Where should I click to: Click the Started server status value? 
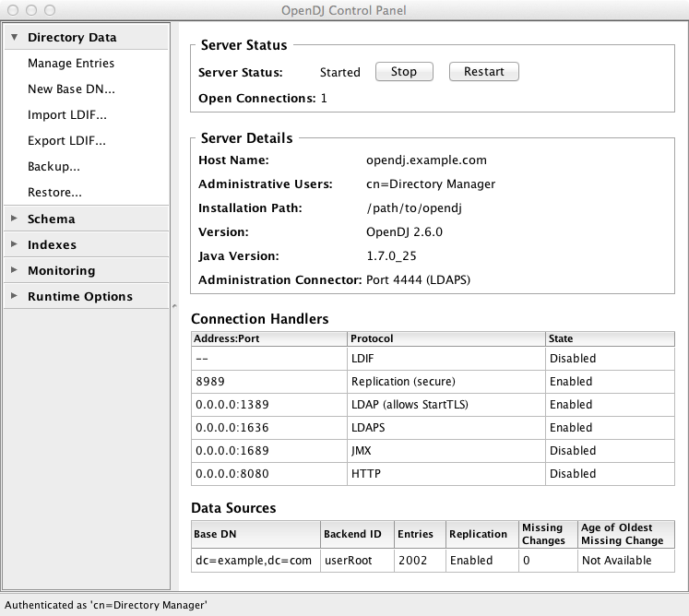pos(340,73)
